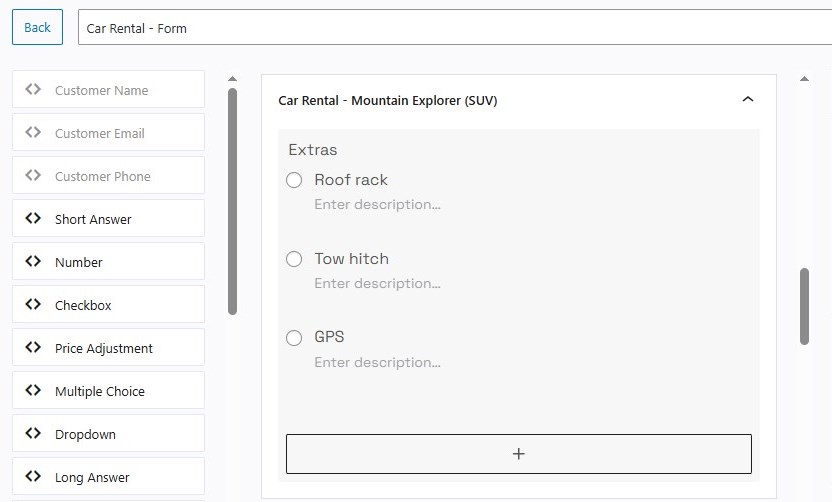Image resolution: width=832 pixels, height=502 pixels.
Task: Click the code icon beside Checkbox
Action: click(x=33, y=304)
